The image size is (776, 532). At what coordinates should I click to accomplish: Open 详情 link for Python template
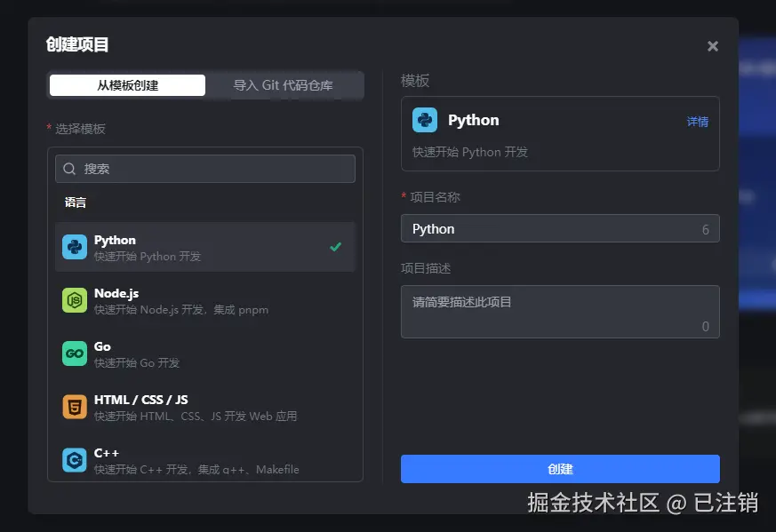coord(697,122)
